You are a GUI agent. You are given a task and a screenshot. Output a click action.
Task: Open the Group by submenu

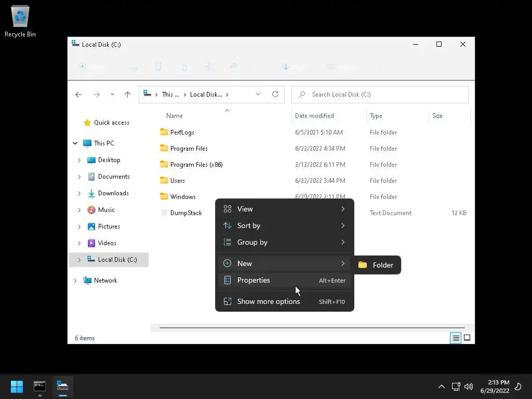coord(285,242)
